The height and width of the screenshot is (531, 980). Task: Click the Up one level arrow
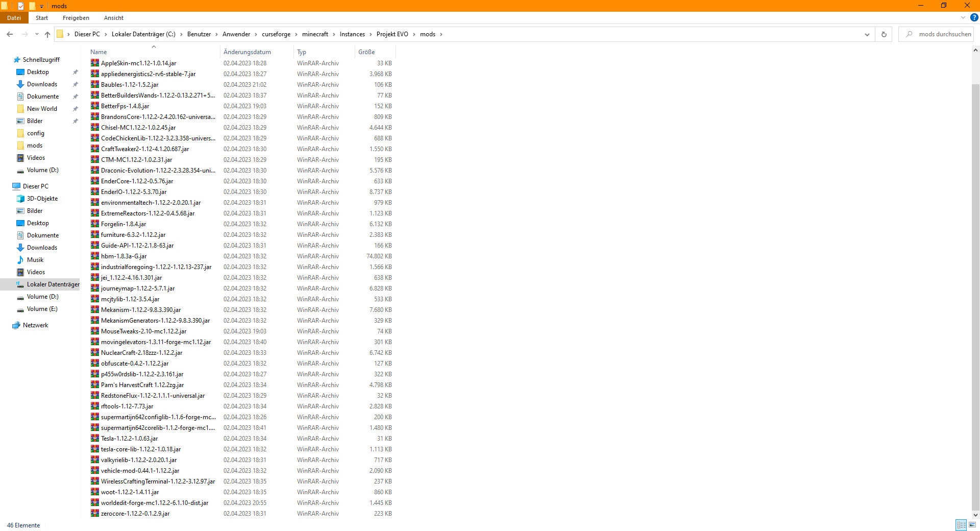click(x=47, y=34)
